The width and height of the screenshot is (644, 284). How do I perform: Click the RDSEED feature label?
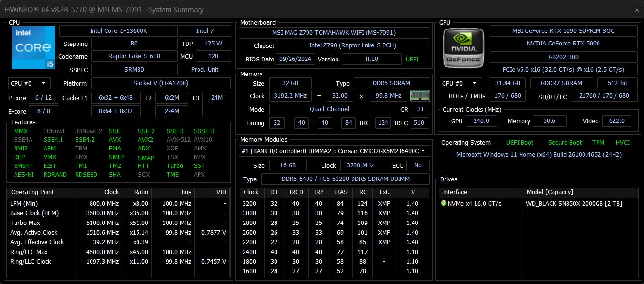point(86,175)
